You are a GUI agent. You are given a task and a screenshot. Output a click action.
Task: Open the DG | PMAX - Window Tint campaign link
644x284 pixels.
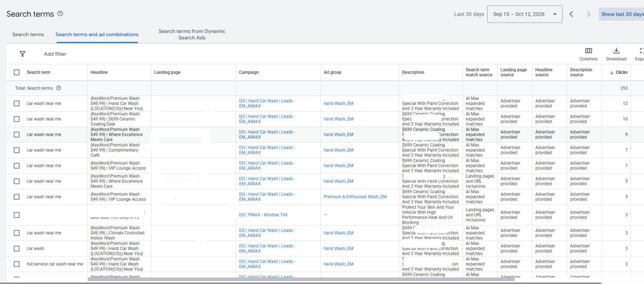[263, 215]
